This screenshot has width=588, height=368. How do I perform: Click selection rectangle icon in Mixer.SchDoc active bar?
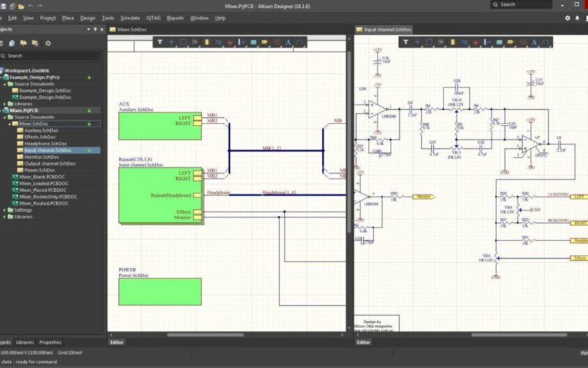click(183, 42)
